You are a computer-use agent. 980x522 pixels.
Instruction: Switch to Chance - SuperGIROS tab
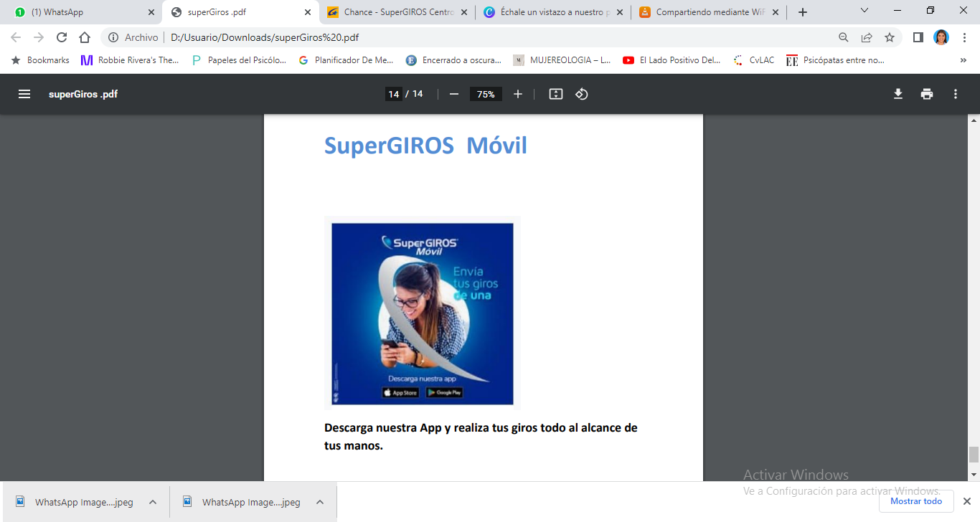(397, 12)
